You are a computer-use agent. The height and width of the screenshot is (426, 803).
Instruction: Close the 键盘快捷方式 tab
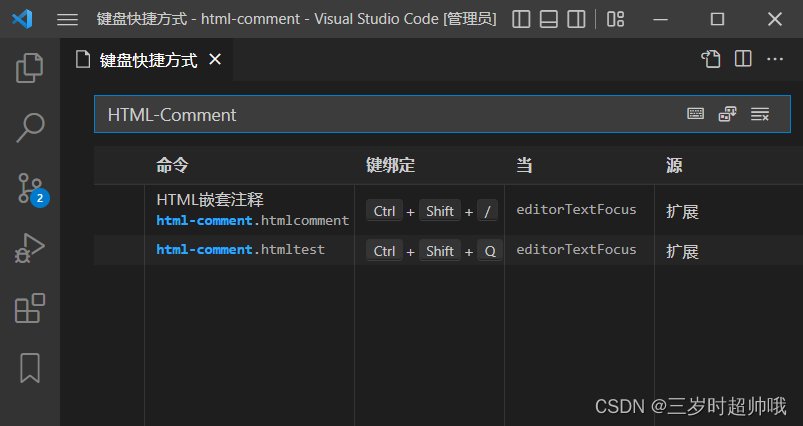(215, 59)
